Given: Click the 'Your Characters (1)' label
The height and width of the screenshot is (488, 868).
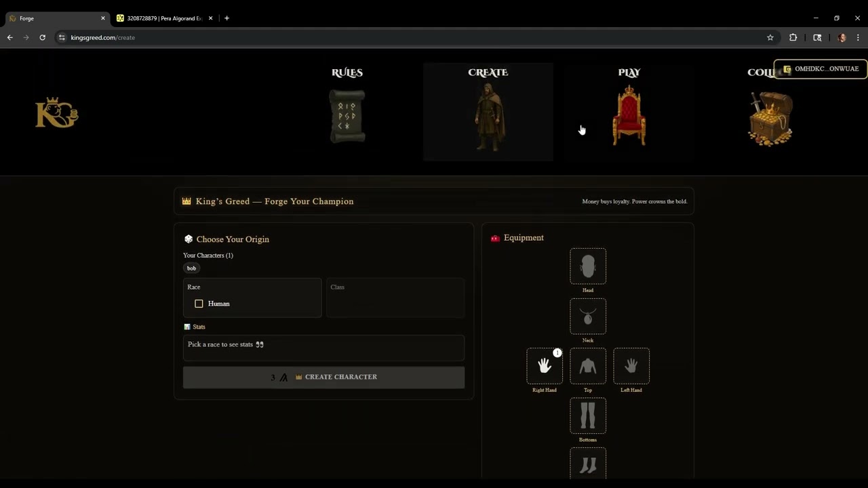Looking at the screenshot, I should tap(208, 256).
